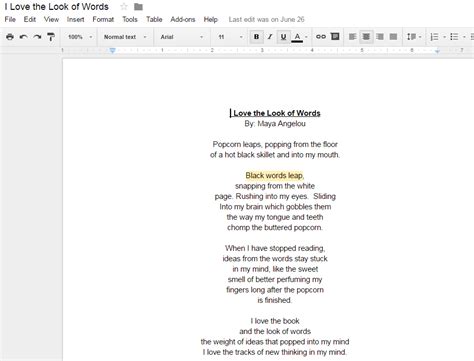The image size is (474, 361).
Task: Click the document title to rename
Action: coord(57,6)
